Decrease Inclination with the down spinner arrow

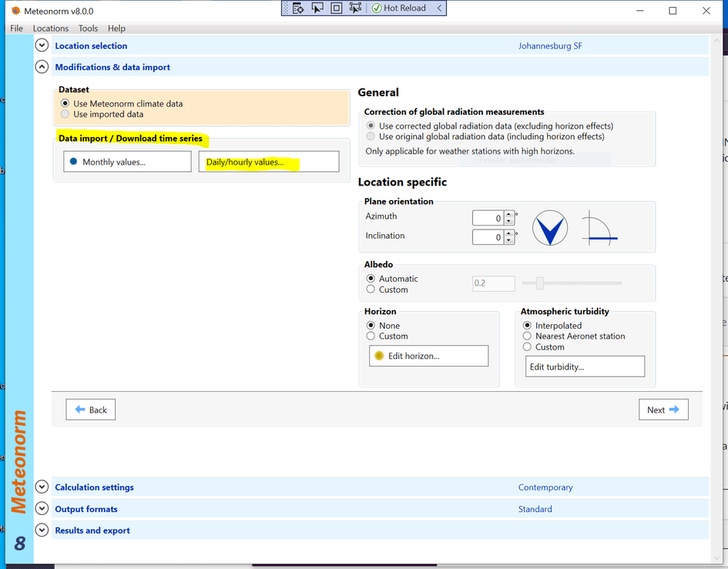click(x=509, y=241)
